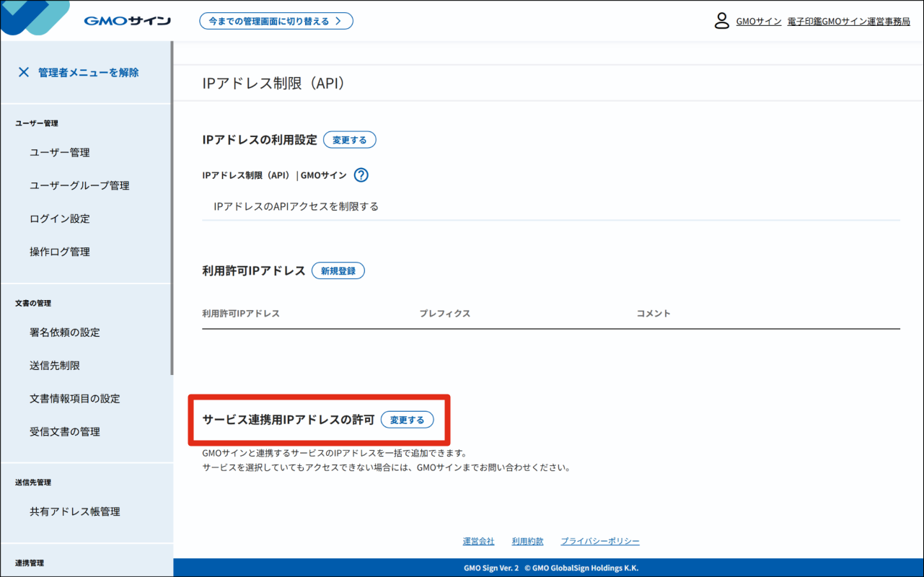Viewport: 924px width, 577px height.
Task: Close admin menu with X icon
Action: 24,72
